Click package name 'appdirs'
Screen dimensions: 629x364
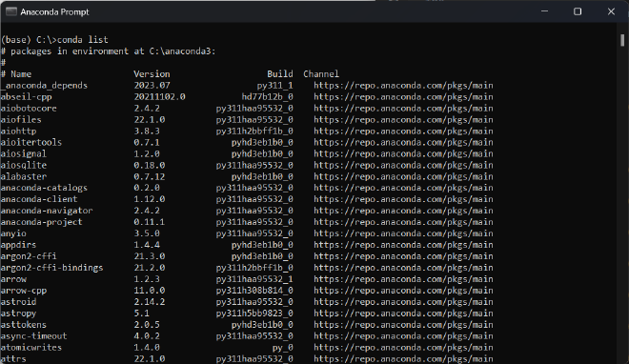[18, 245]
